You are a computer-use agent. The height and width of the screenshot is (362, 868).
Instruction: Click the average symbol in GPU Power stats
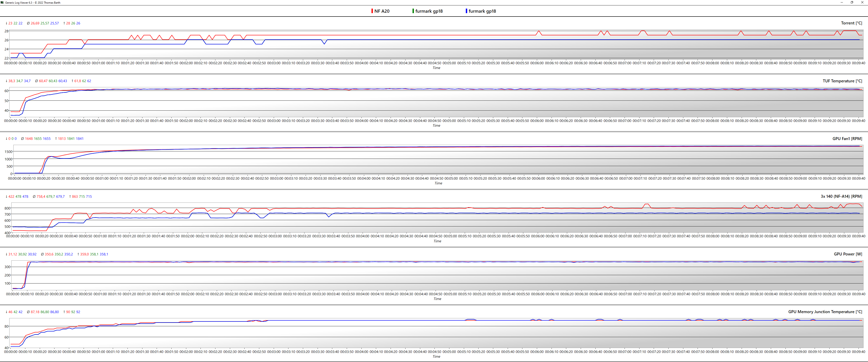pos(42,254)
